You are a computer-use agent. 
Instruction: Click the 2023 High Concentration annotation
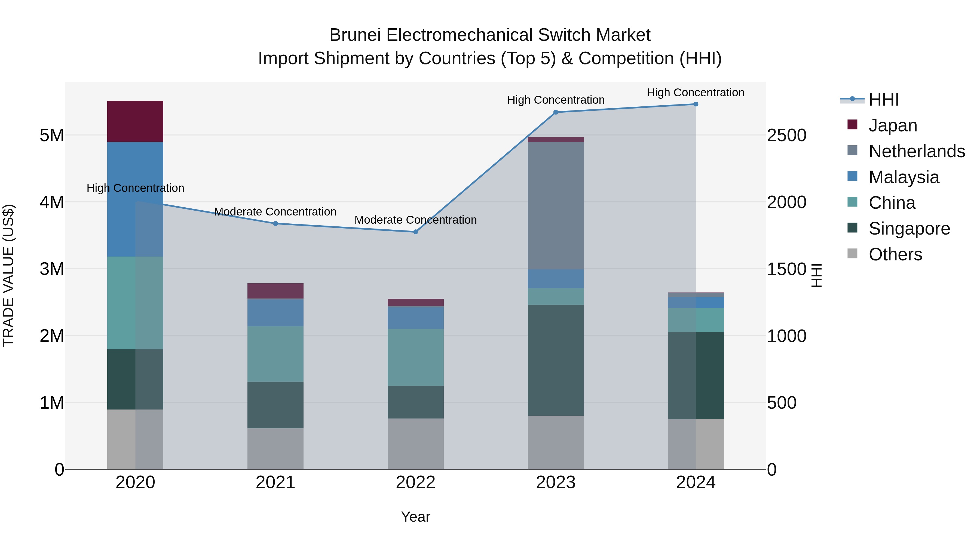coord(556,100)
